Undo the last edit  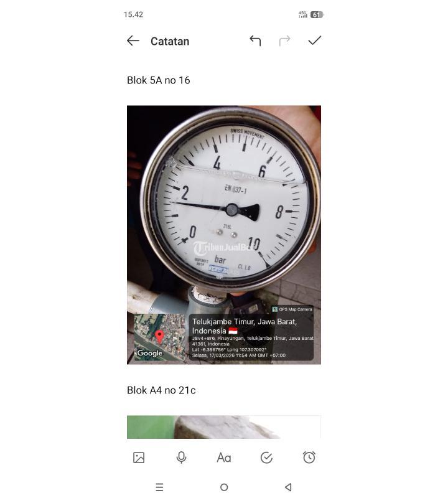click(255, 40)
